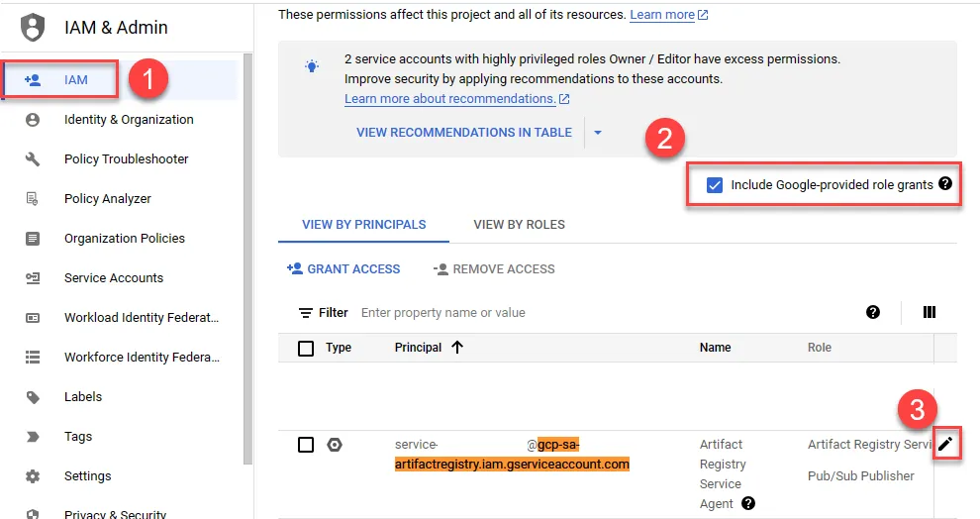Image resolution: width=980 pixels, height=519 pixels.
Task: Open Policy Troubleshooter
Action: click(x=127, y=158)
